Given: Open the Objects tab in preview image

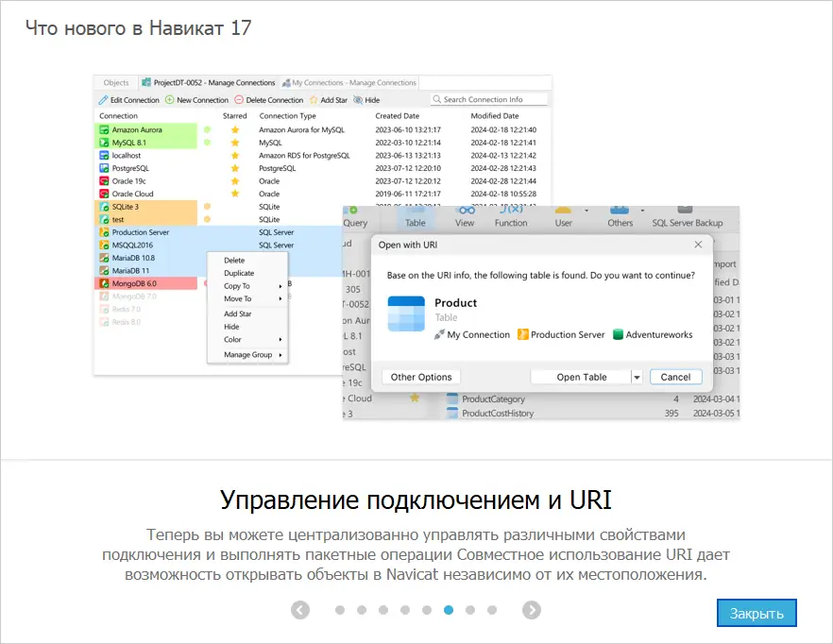Looking at the screenshot, I should tap(116, 83).
